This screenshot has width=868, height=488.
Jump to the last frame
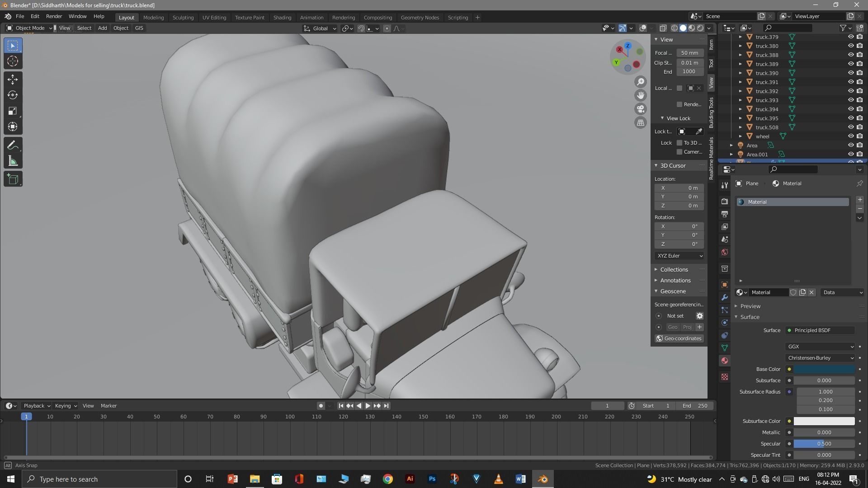[x=386, y=406]
